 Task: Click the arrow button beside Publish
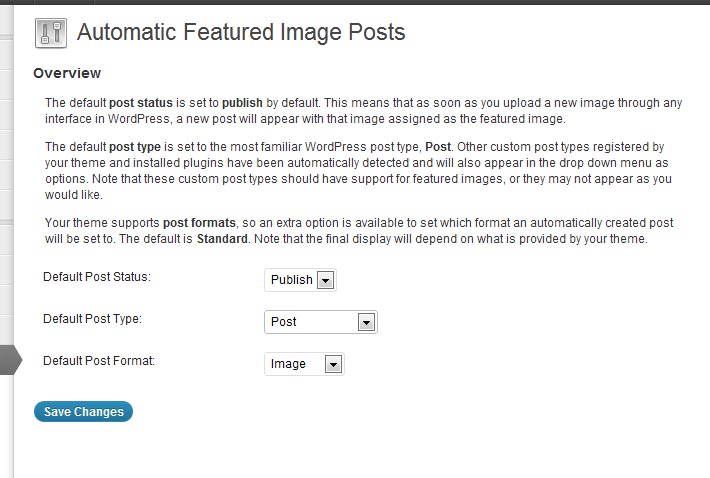click(325, 280)
